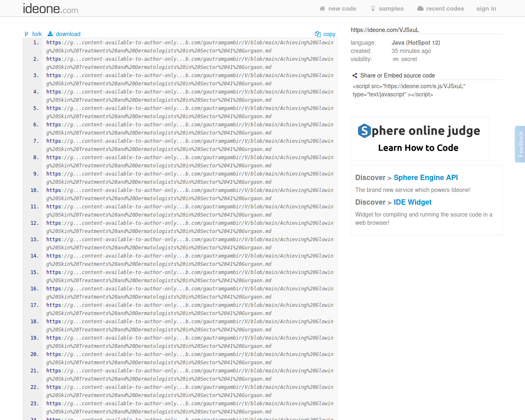
Task: Click sign in at the top right
Action: (x=486, y=9)
